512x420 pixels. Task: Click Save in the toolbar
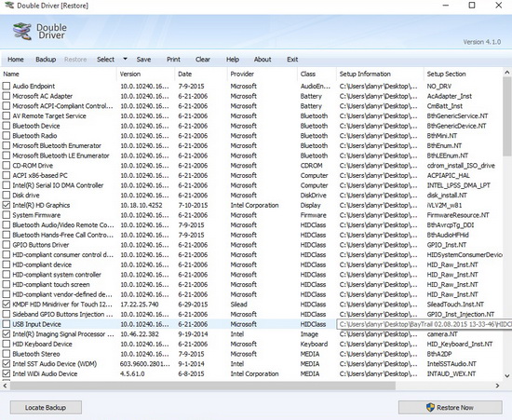(143, 60)
